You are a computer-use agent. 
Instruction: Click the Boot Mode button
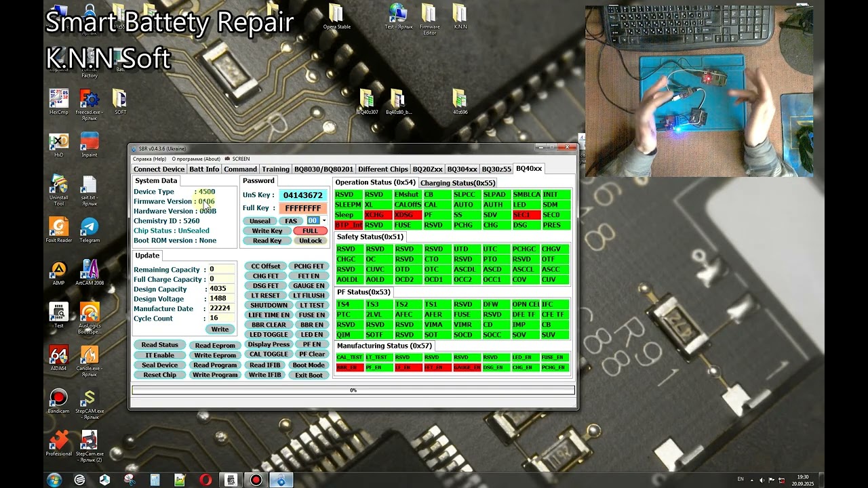click(309, 365)
